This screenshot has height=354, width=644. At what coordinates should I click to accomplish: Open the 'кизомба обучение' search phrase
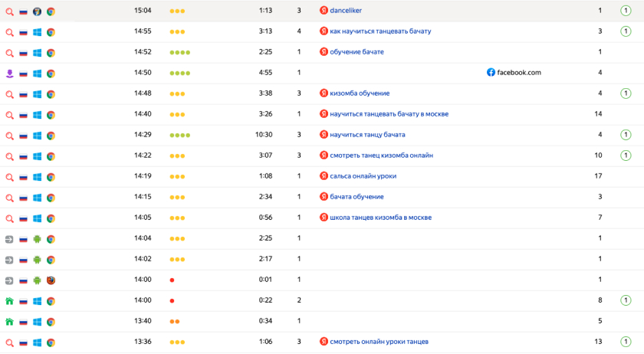[x=360, y=93]
